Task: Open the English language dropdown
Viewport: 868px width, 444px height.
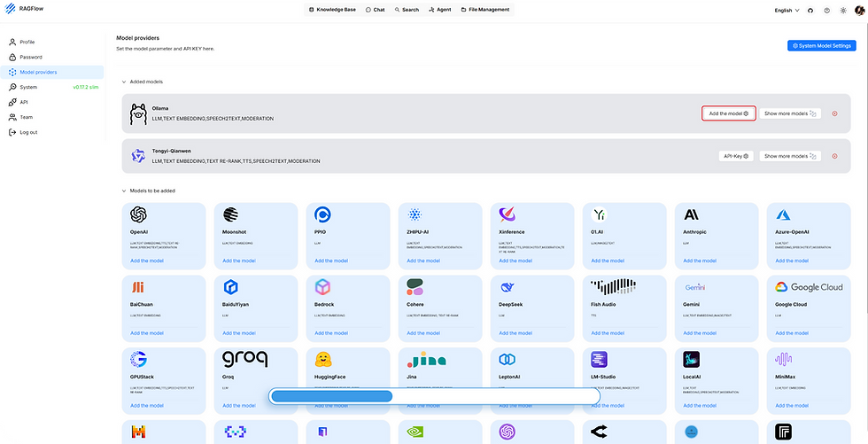Action: click(x=787, y=10)
